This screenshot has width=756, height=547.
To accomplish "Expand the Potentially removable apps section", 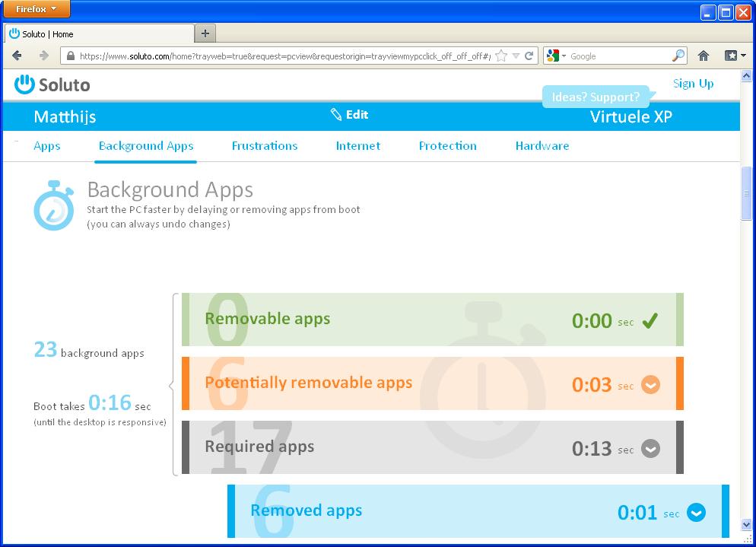I will pos(650,385).
